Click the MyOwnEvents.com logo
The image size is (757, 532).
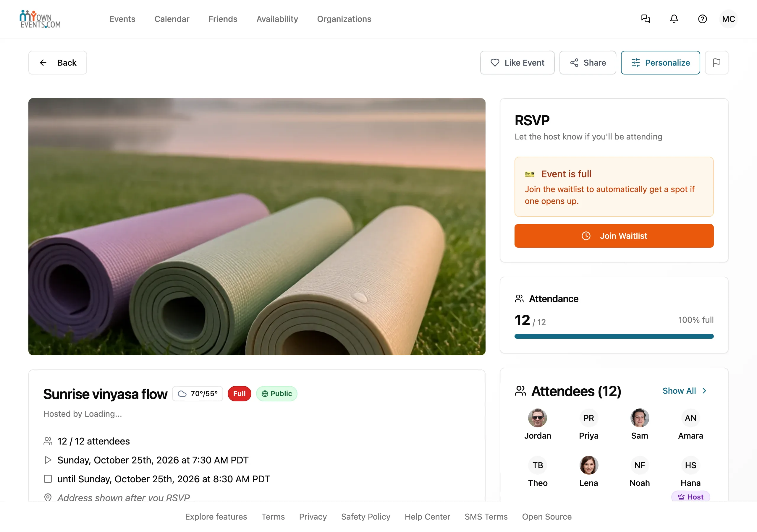[x=40, y=19]
